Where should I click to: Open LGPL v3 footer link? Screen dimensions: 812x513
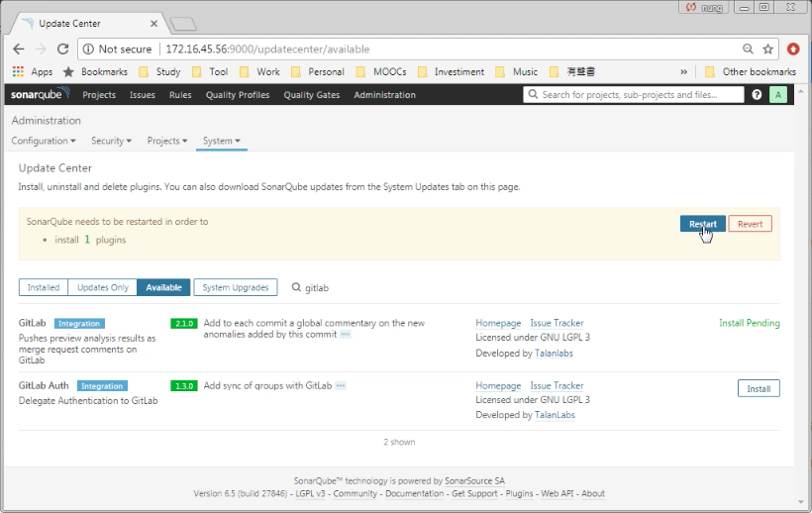[310, 493]
